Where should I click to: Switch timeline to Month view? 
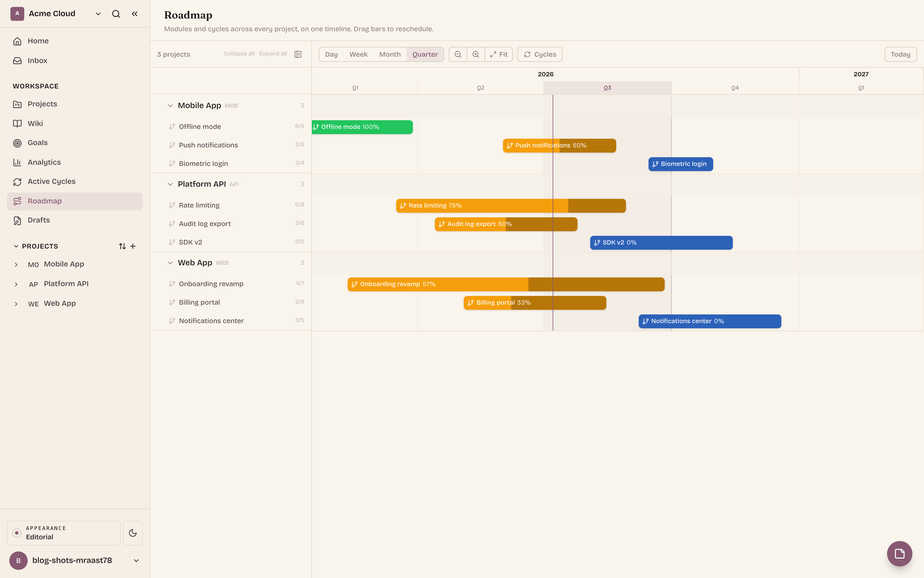coord(390,54)
